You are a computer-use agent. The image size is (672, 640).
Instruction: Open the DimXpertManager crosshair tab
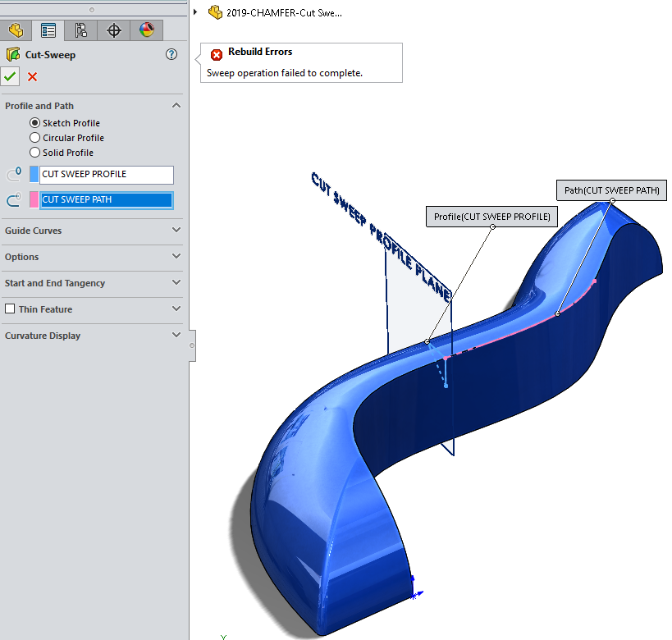point(113,30)
